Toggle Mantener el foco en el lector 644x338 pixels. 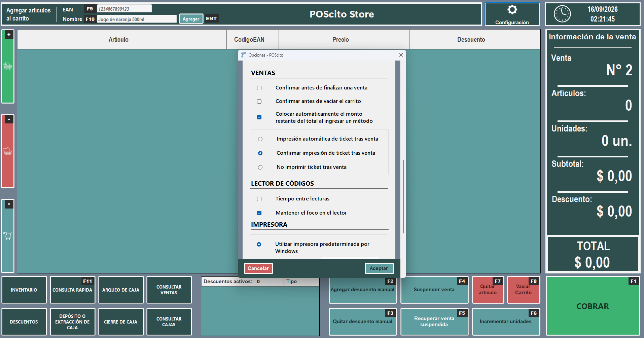(x=259, y=213)
